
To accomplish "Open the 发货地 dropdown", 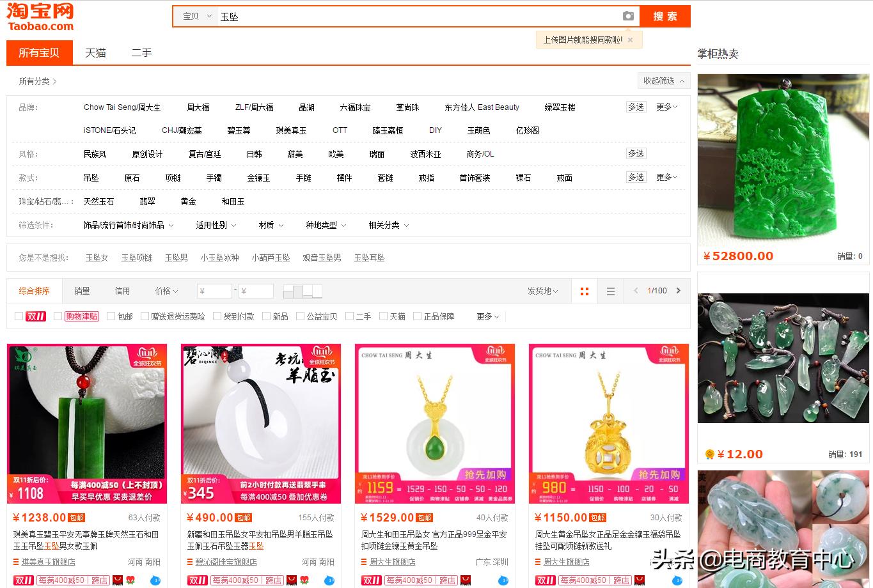I will (542, 291).
